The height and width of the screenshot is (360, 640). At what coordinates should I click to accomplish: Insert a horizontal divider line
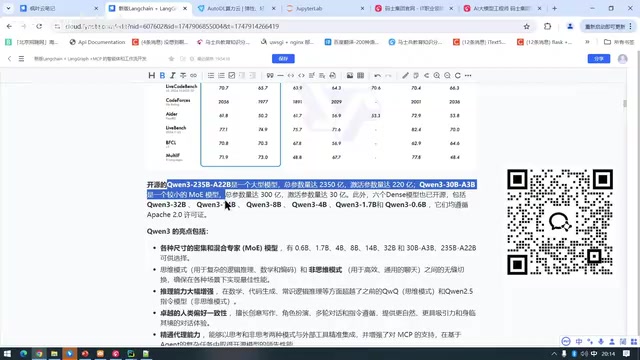[x=280, y=76]
